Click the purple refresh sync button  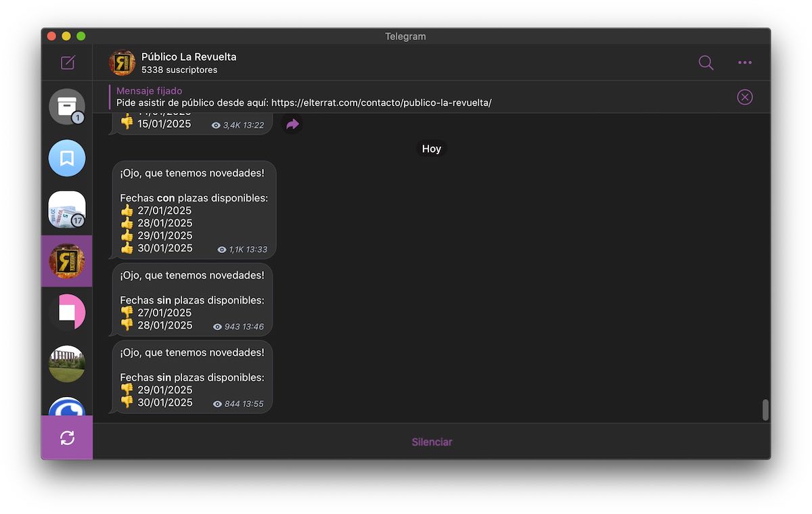[67, 438]
